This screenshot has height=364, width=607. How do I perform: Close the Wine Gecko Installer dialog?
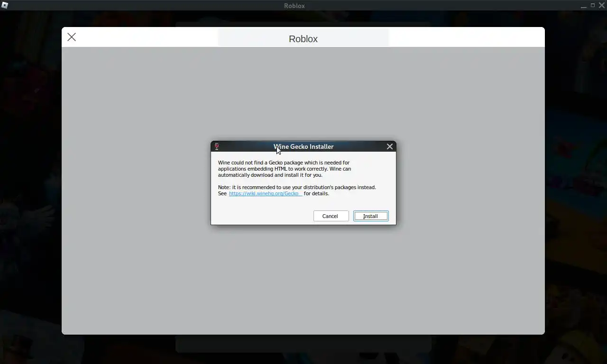click(390, 146)
